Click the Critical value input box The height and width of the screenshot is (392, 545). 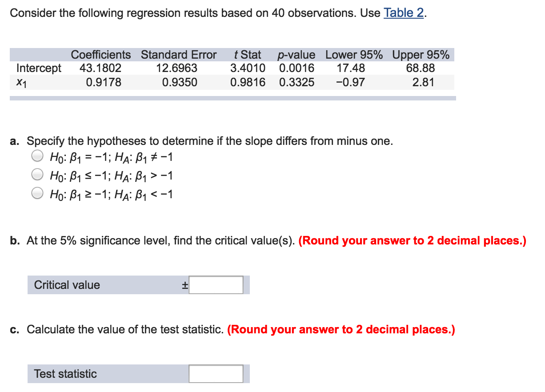[x=216, y=285]
